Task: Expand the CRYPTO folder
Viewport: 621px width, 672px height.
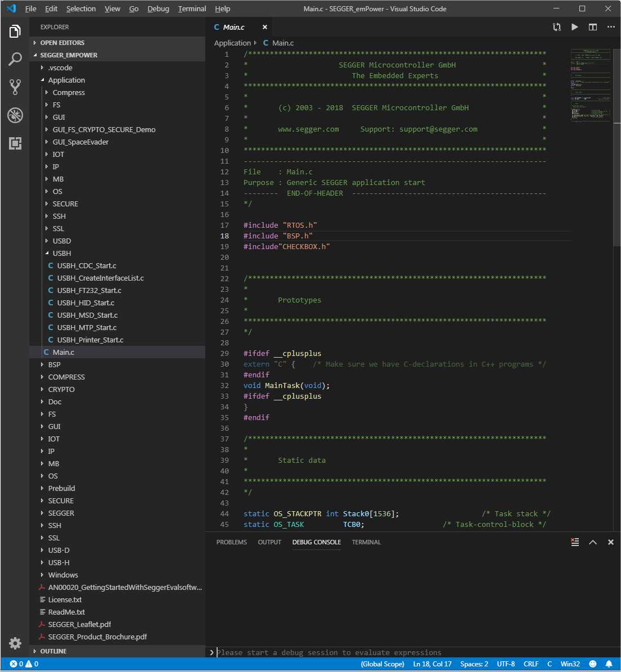Action: pos(61,389)
